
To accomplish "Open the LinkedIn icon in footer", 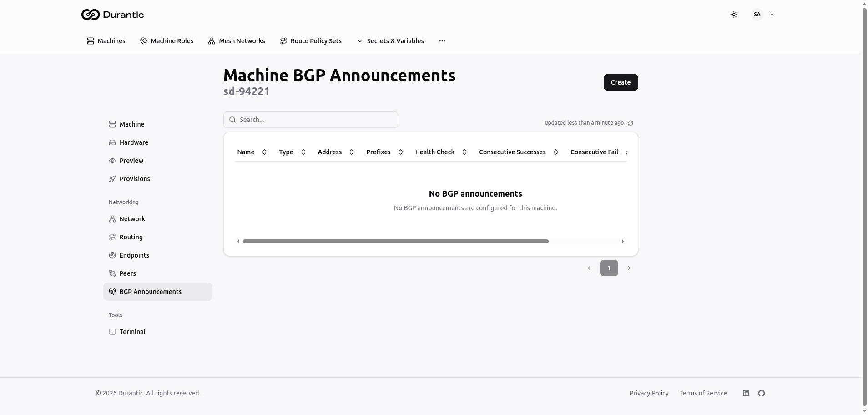I will [746, 393].
